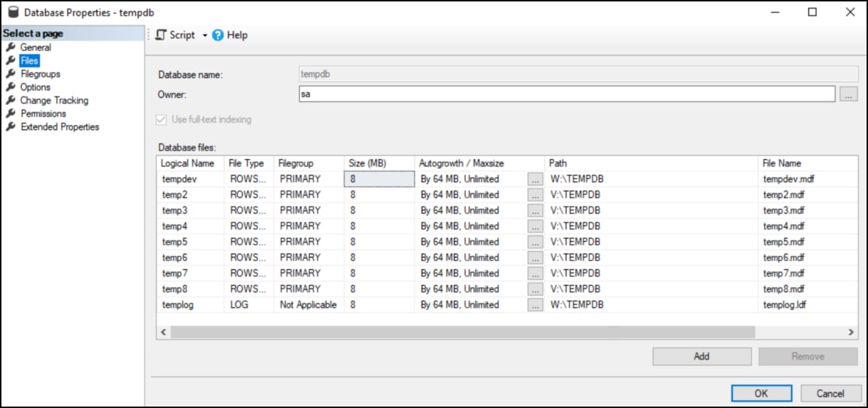The image size is (868, 408).
Task: Open the Script dropdown arrow
Action: point(205,36)
